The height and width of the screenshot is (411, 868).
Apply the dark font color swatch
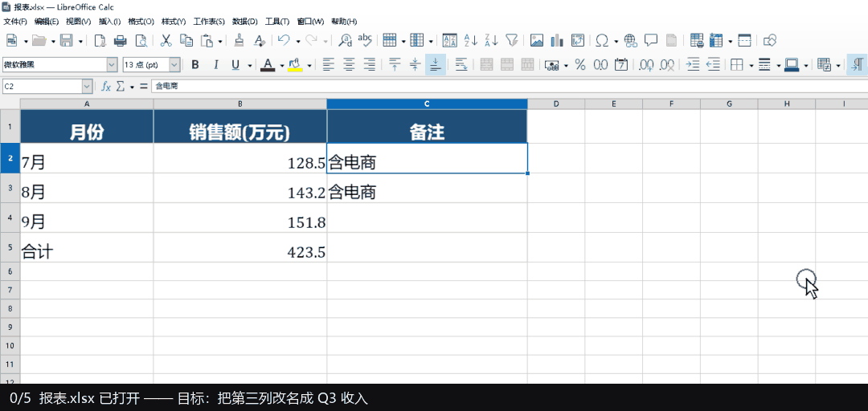pyautogui.click(x=268, y=65)
